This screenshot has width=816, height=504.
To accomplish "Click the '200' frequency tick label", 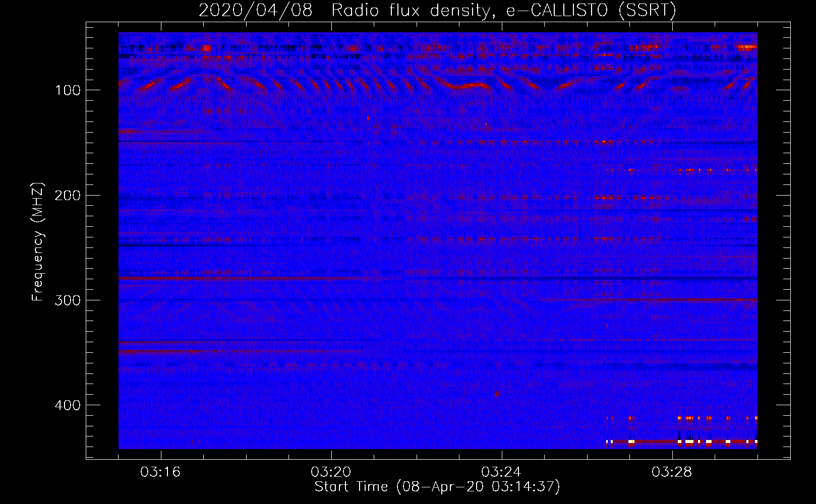I will pos(68,195).
